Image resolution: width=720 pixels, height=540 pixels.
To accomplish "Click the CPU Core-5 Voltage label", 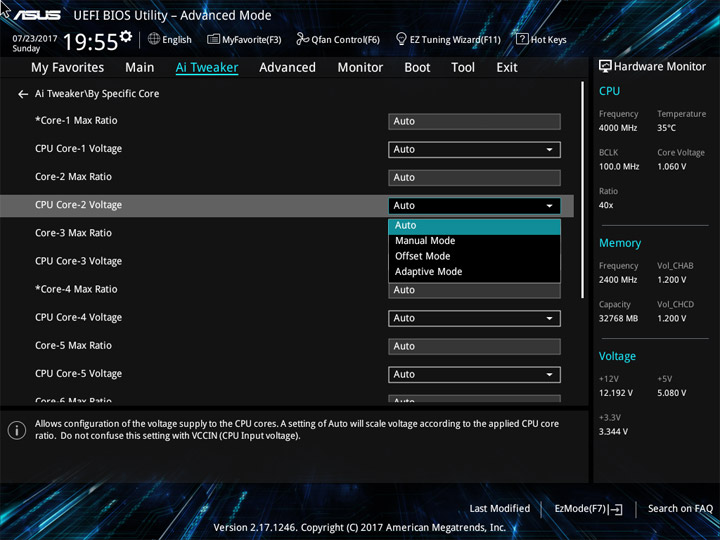I will [79, 374].
